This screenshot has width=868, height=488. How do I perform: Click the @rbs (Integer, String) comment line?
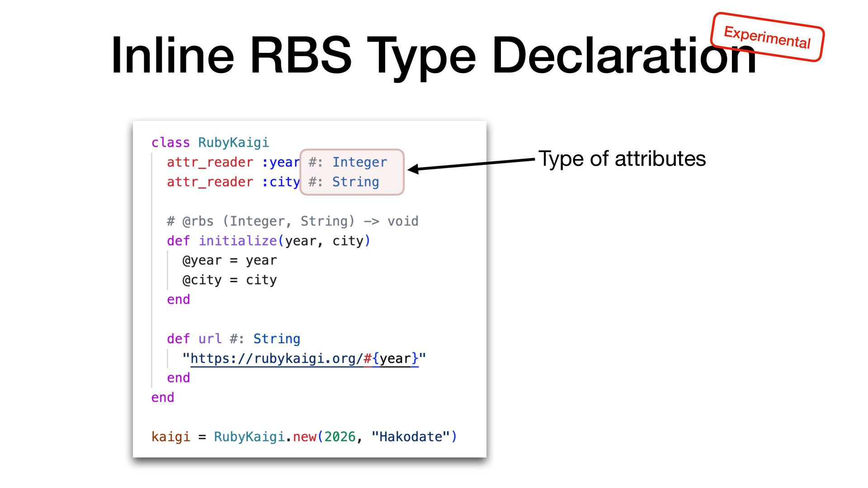292,221
